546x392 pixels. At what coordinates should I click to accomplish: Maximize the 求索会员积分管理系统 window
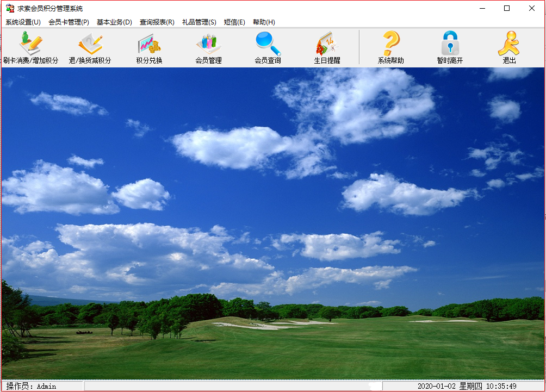(x=507, y=8)
